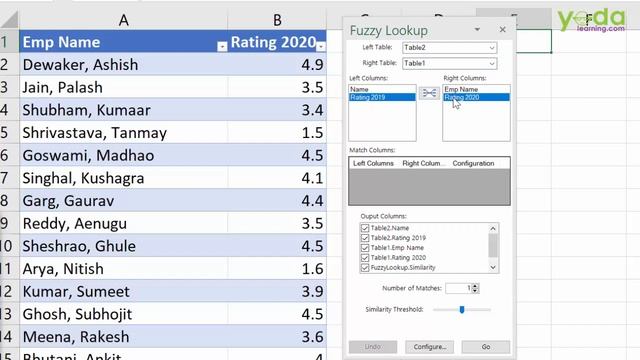Select column B header
Viewport: 640px width, 360px height.
click(x=277, y=20)
